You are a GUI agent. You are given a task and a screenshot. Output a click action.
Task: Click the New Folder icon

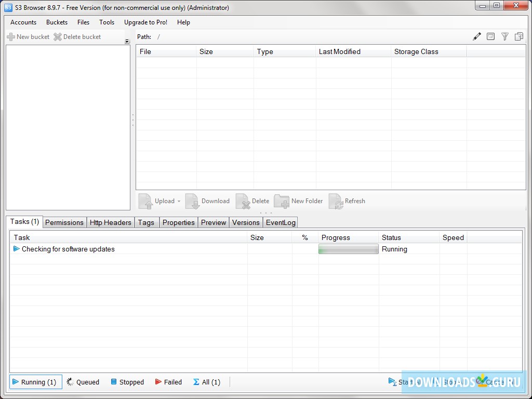pyautogui.click(x=282, y=201)
